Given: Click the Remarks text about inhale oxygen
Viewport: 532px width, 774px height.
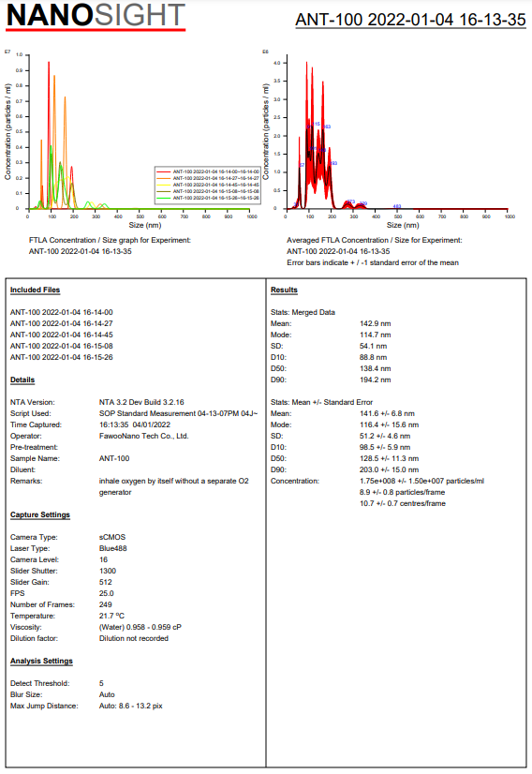Looking at the screenshot, I should [173, 486].
